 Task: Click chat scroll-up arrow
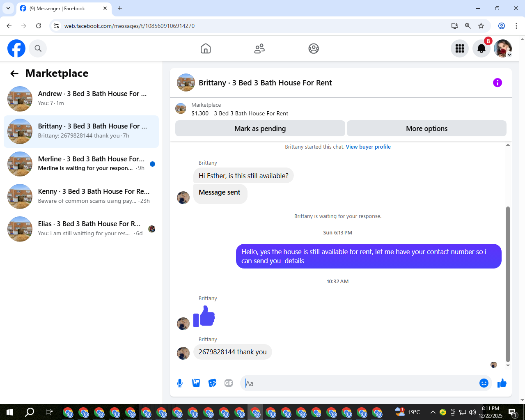point(508,145)
